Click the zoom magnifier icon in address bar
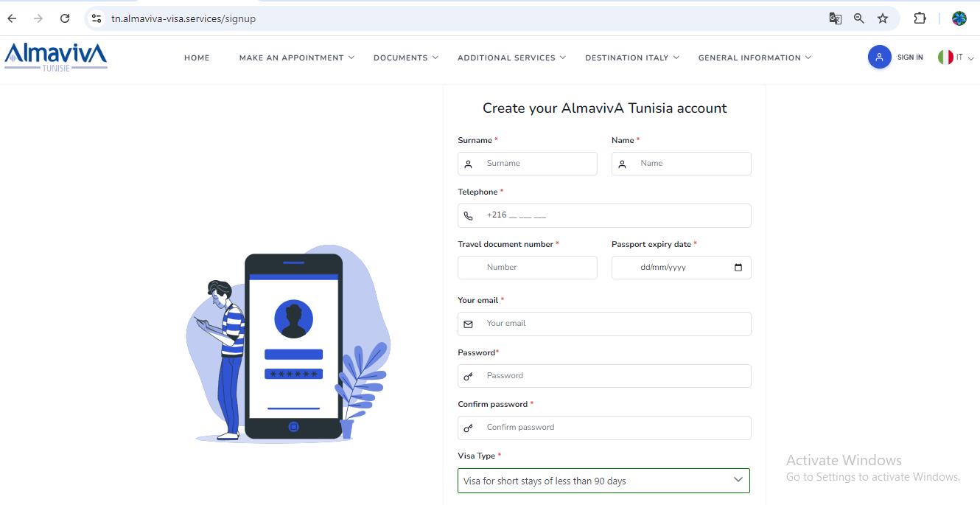 (858, 18)
